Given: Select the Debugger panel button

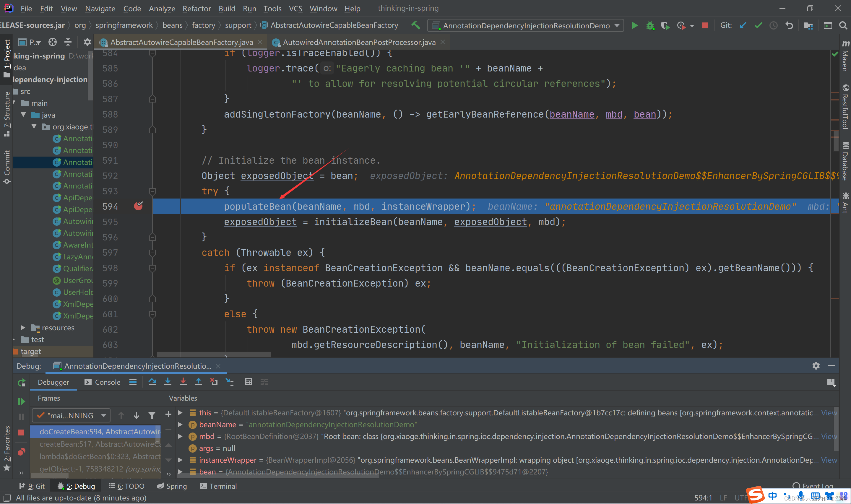Looking at the screenshot, I should pyautogui.click(x=53, y=382).
